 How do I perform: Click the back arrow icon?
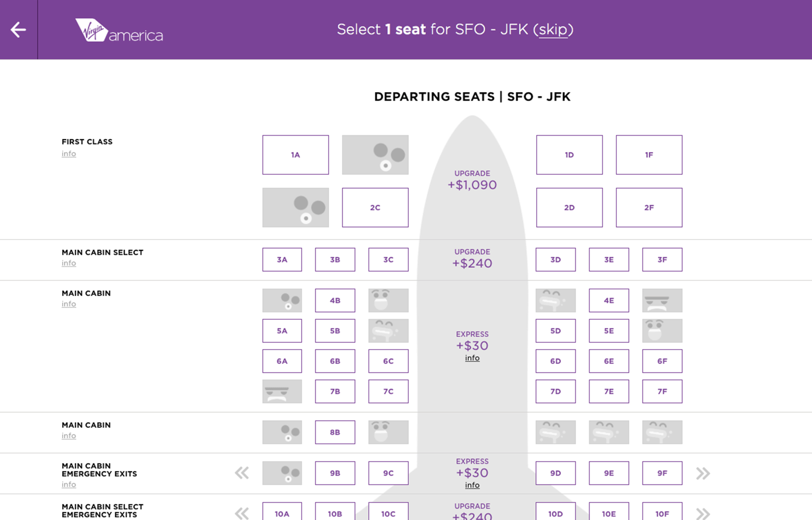[x=18, y=30]
